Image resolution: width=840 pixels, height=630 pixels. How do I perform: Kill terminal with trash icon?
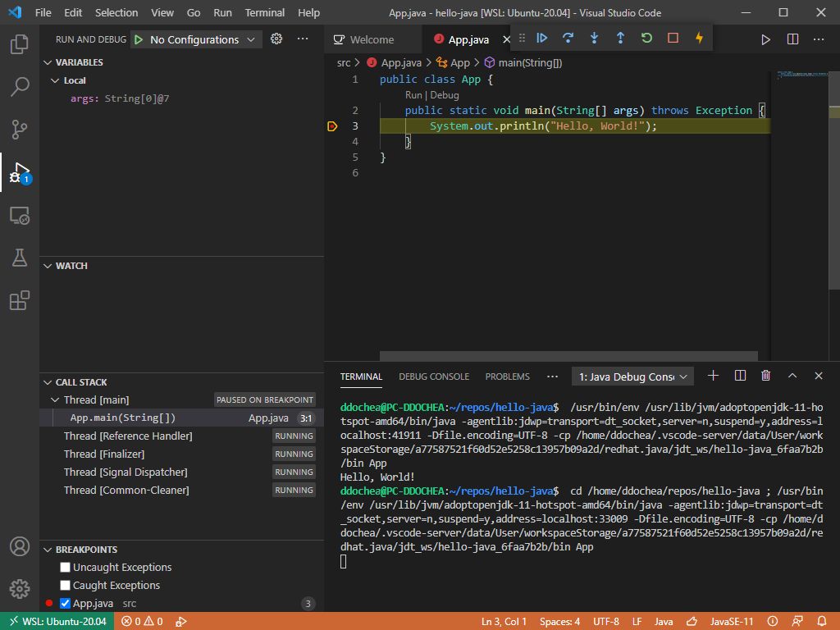pos(765,376)
